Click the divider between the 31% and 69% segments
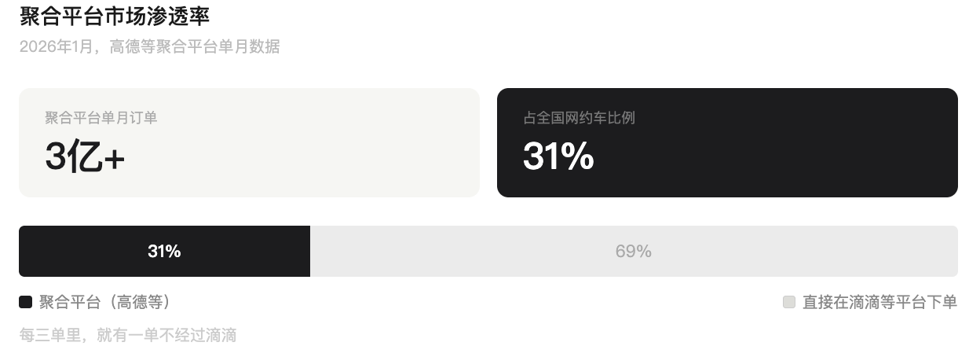The height and width of the screenshot is (357, 980). [x=310, y=252]
